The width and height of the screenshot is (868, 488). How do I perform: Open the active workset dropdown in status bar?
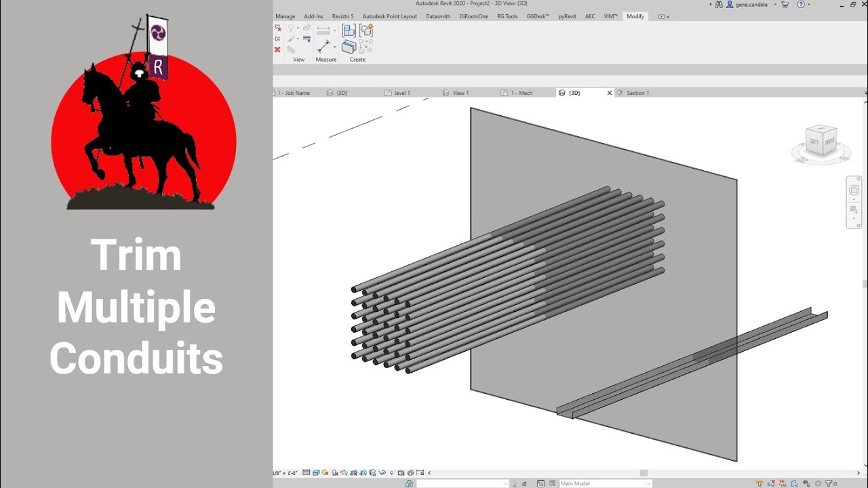coord(462,483)
